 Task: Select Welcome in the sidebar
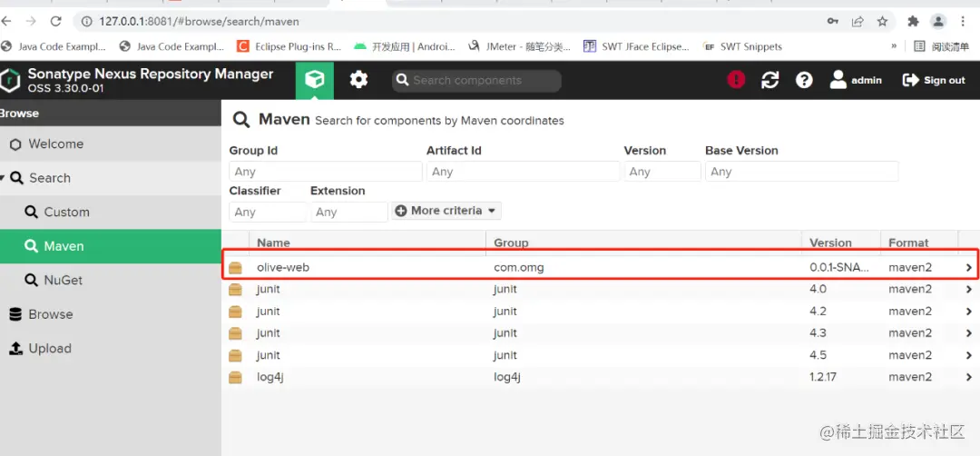pos(111,144)
